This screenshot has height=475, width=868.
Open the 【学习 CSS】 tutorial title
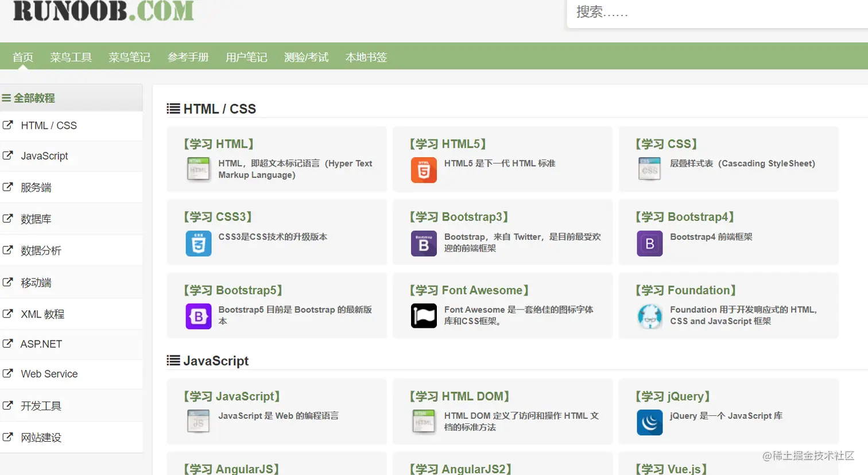(666, 144)
